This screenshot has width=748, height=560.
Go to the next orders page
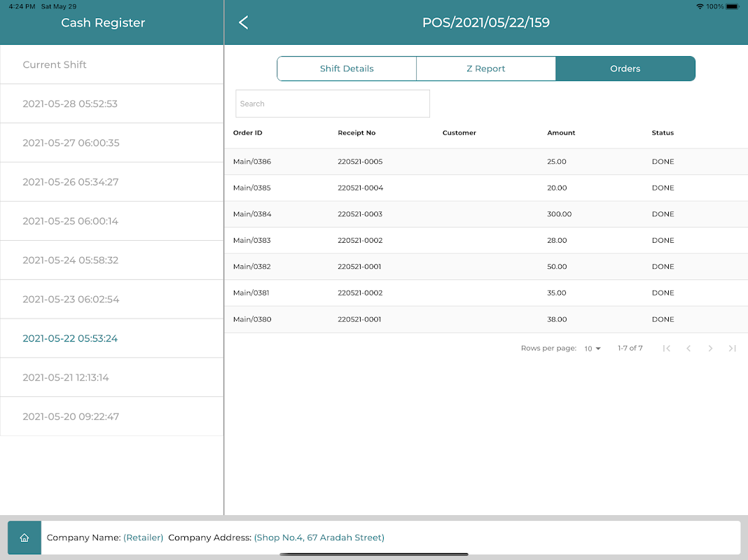[710, 349]
